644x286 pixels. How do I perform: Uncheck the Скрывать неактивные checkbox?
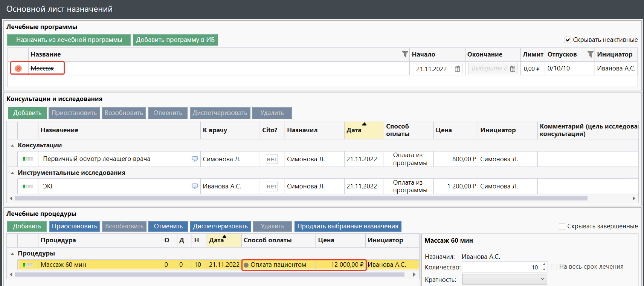(x=568, y=40)
